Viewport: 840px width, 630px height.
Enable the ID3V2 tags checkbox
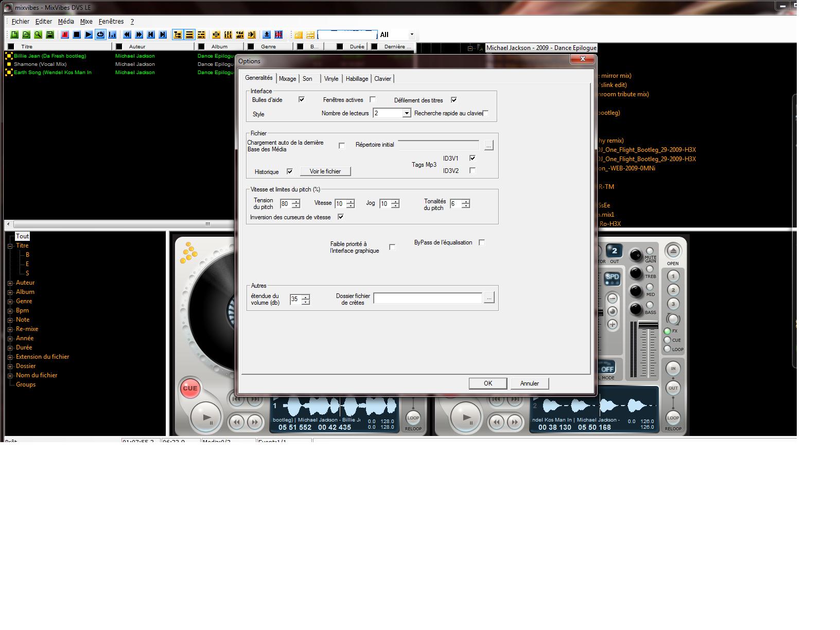tap(472, 170)
